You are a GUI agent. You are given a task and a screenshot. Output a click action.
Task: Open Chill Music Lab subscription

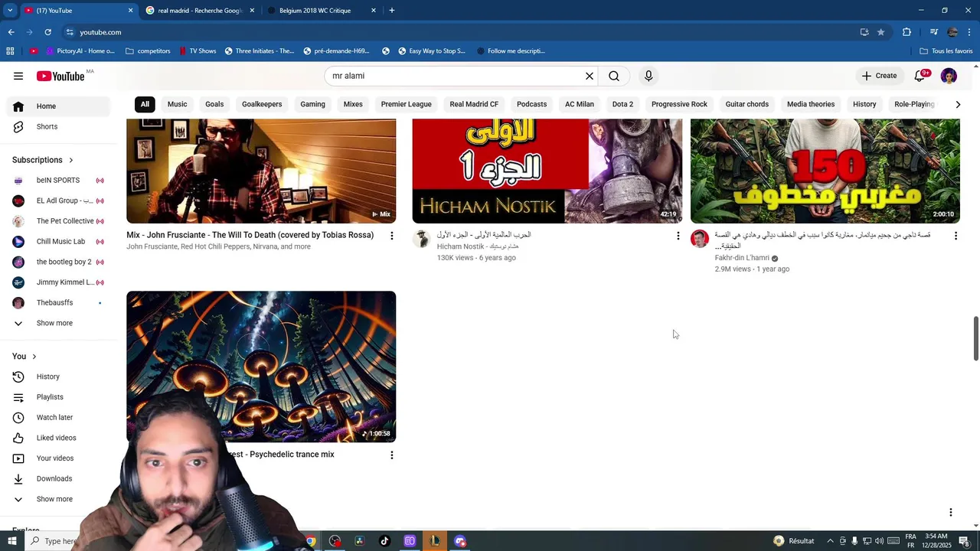pyautogui.click(x=57, y=242)
